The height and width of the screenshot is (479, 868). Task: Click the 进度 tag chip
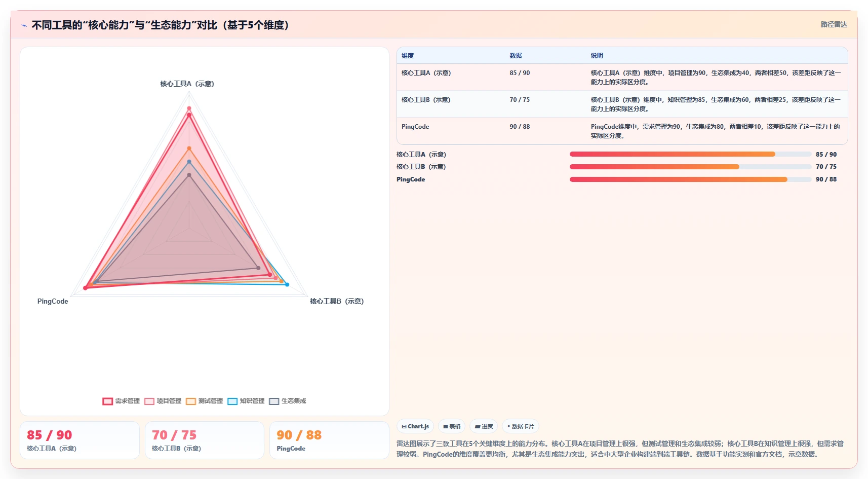484,426
